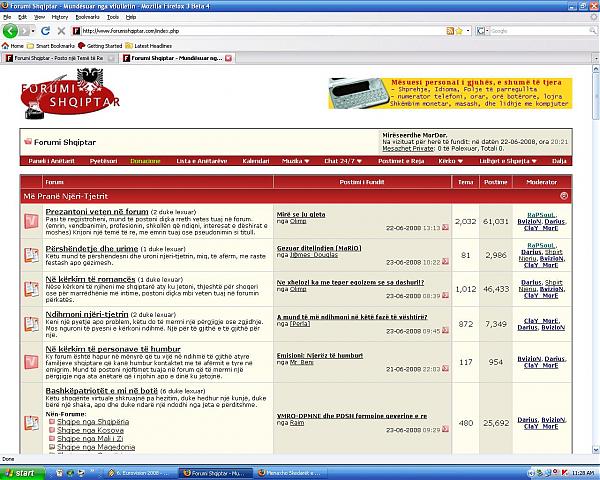Open the list-all-tabs dropdown
The width and height of the screenshot is (600, 480).
pos(596,59)
